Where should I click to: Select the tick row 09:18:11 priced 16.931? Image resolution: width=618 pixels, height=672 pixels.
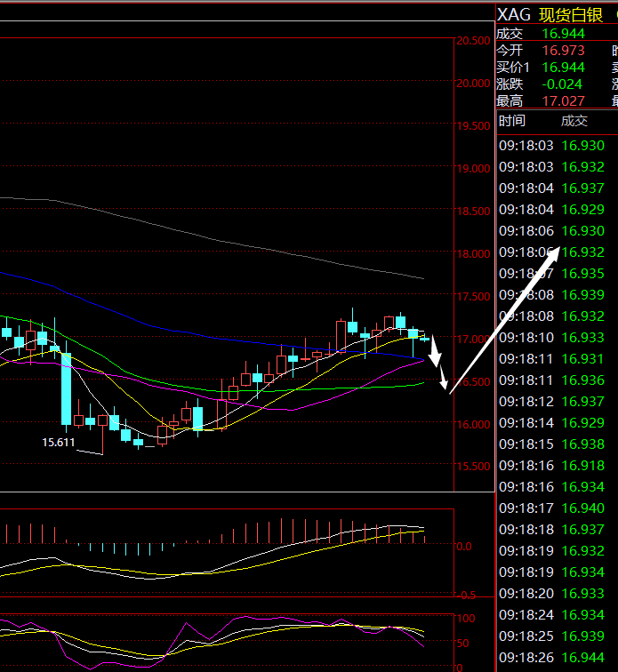551,359
